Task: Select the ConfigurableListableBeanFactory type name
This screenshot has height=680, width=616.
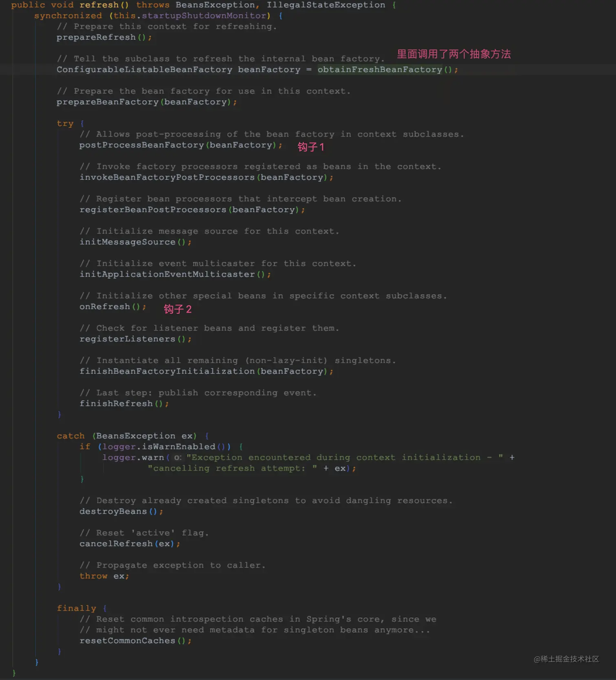Action: click(144, 70)
